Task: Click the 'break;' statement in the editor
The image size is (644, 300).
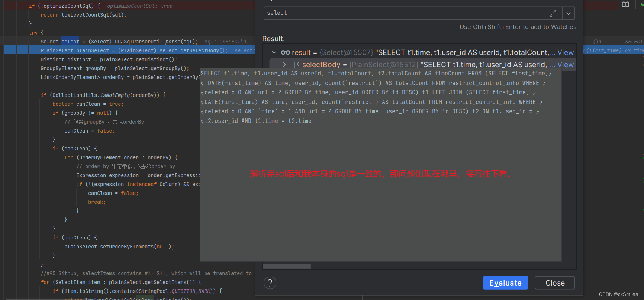Action: (97, 202)
